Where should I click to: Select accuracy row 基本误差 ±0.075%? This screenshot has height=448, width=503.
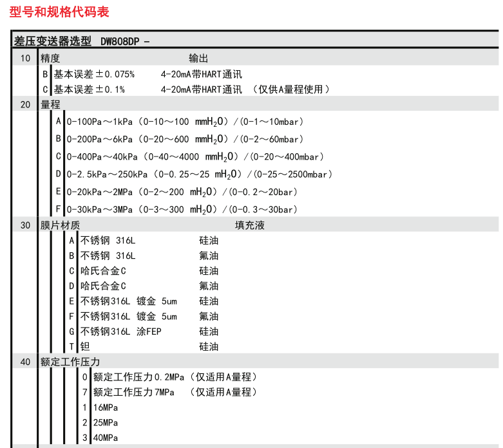tap(94, 74)
